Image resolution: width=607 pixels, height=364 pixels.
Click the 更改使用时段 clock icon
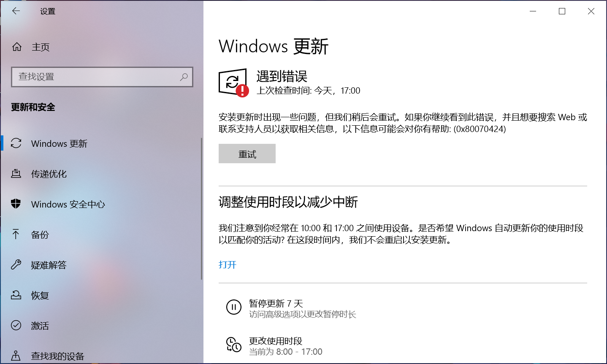point(233,345)
